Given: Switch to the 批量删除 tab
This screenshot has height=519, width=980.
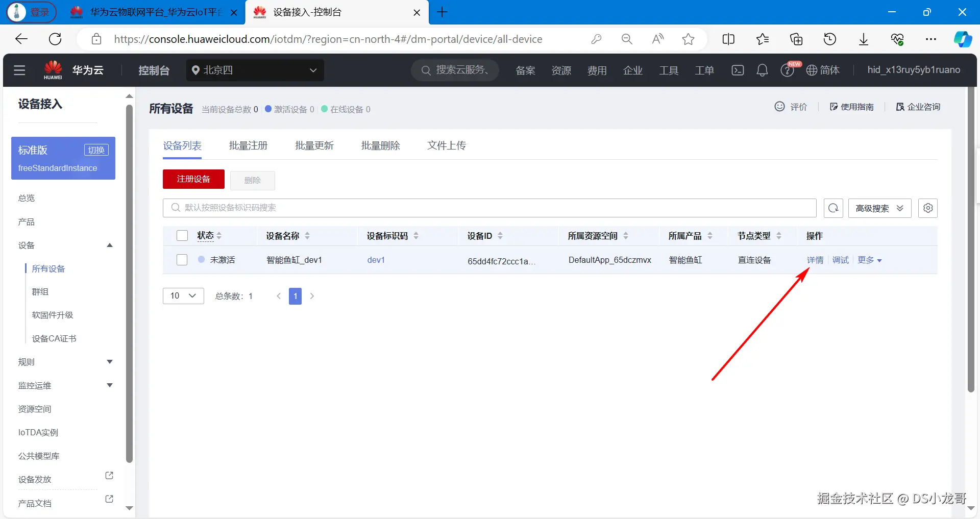Looking at the screenshot, I should pyautogui.click(x=381, y=146).
